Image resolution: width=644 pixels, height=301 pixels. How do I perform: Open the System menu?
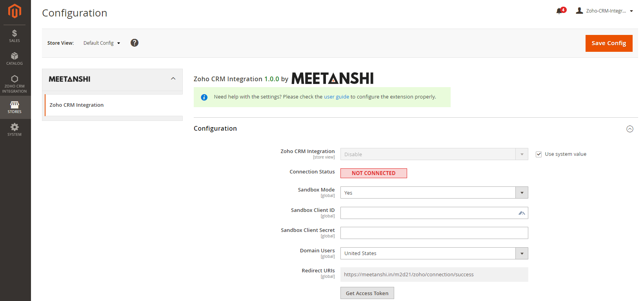click(15, 130)
